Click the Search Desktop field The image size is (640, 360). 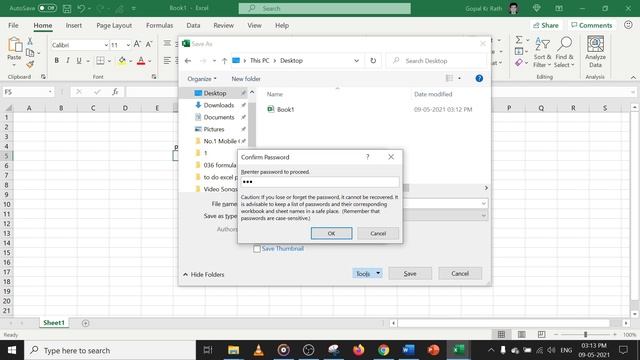437,60
